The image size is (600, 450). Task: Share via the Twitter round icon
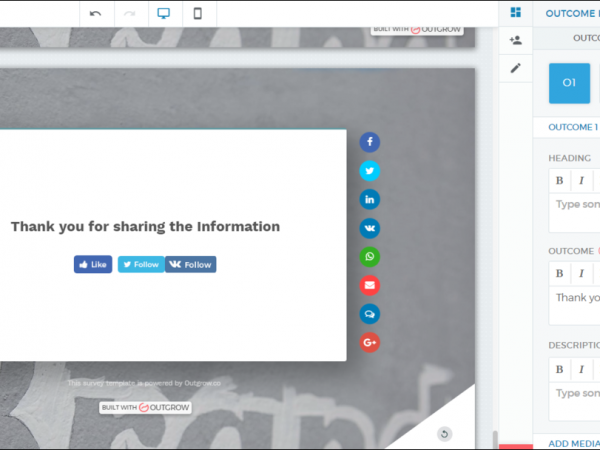pos(370,171)
